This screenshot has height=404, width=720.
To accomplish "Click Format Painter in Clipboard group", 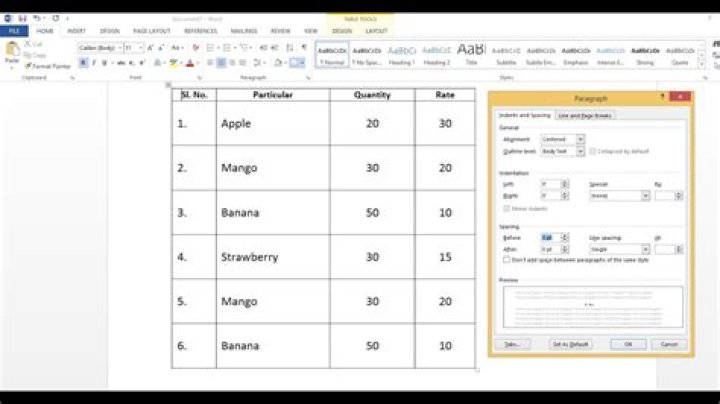I will pyautogui.click(x=48, y=66).
